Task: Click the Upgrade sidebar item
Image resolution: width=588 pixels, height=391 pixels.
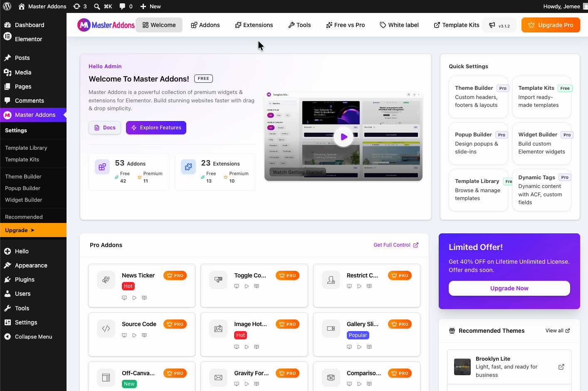Action: coord(33,230)
